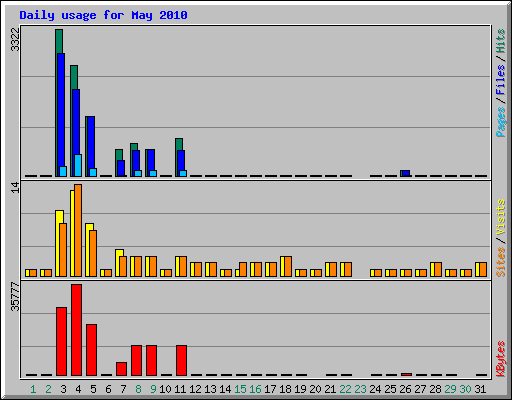Click the day 23 axis label
This screenshot has height=400, width=512.
tap(360, 389)
